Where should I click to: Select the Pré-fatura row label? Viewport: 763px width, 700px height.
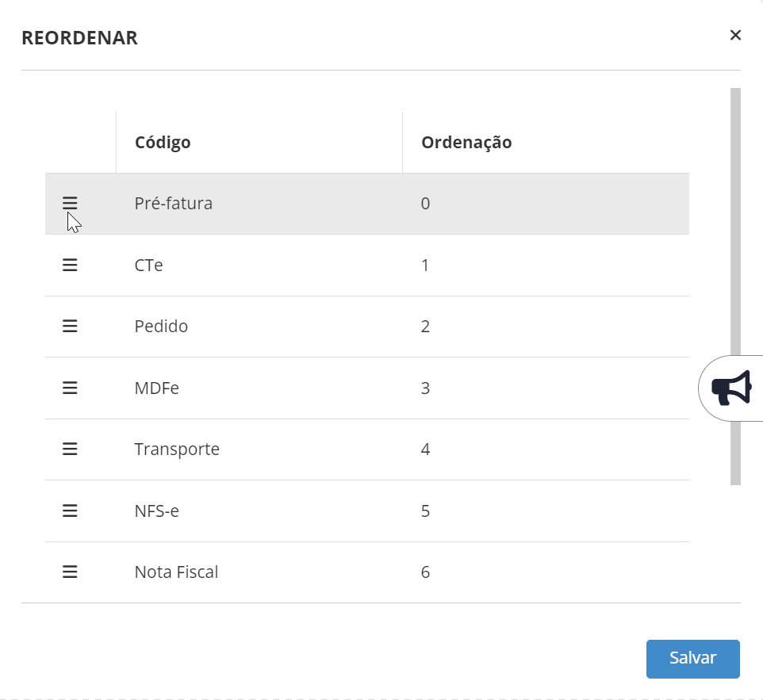tap(174, 204)
